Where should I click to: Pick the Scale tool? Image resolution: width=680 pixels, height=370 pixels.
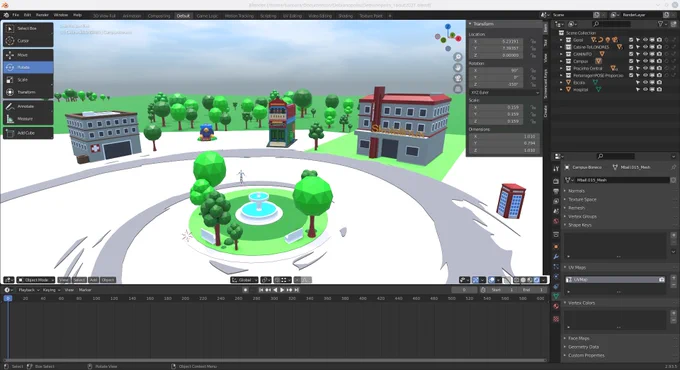(x=28, y=80)
